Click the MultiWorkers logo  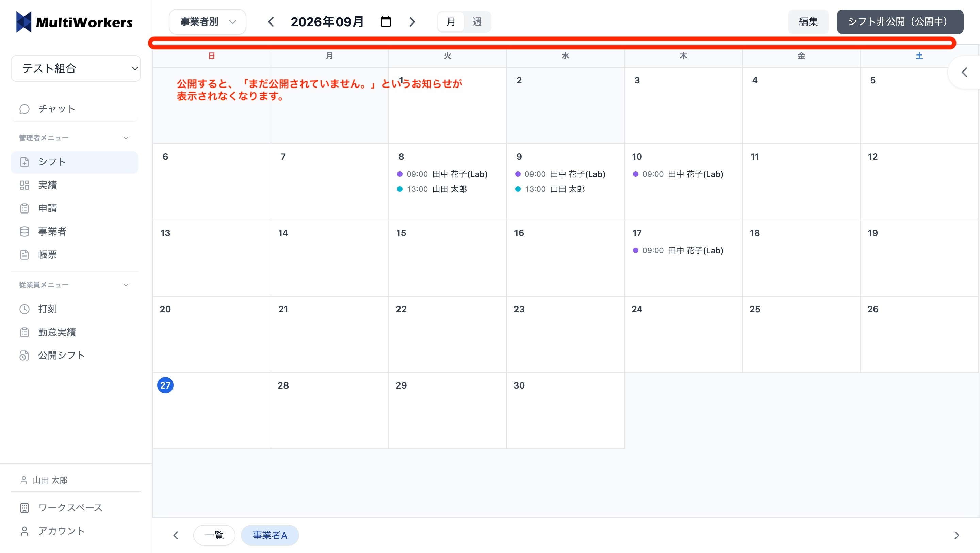pyautogui.click(x=74, y=22)
